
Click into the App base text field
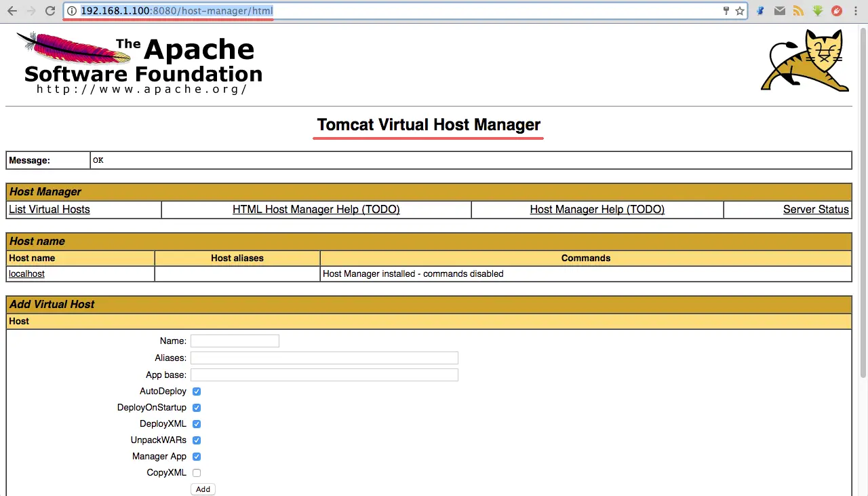tap(324, 375)
